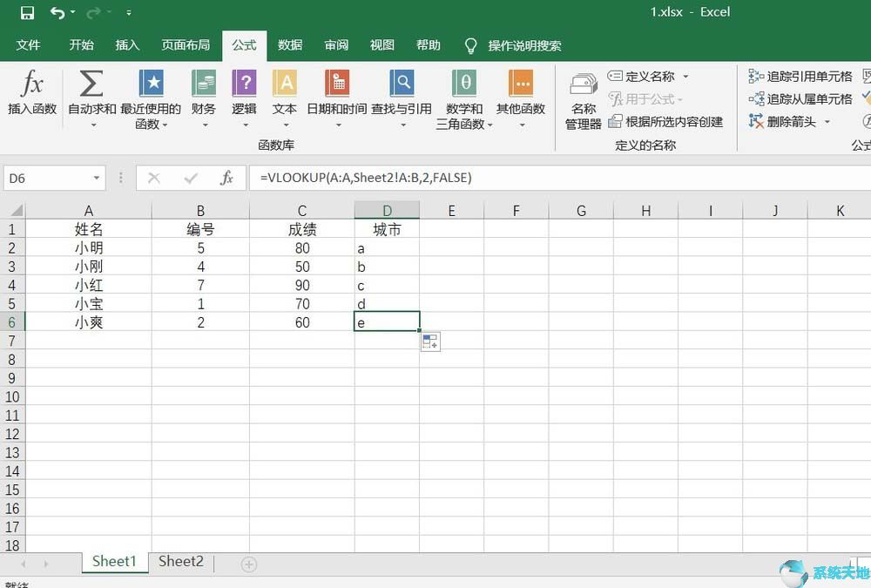Open the 财务 functions icon
This screenshot has width=871, height=588.
coord(203,84)
